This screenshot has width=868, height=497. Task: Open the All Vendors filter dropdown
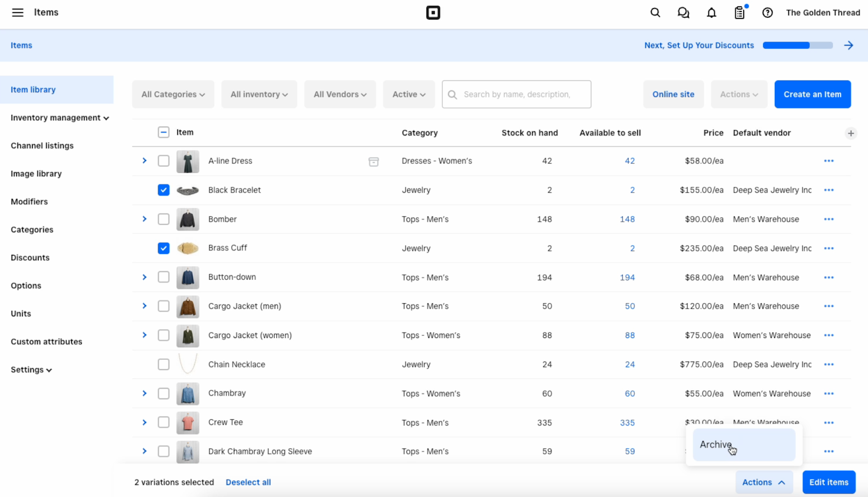coord(340,94)
